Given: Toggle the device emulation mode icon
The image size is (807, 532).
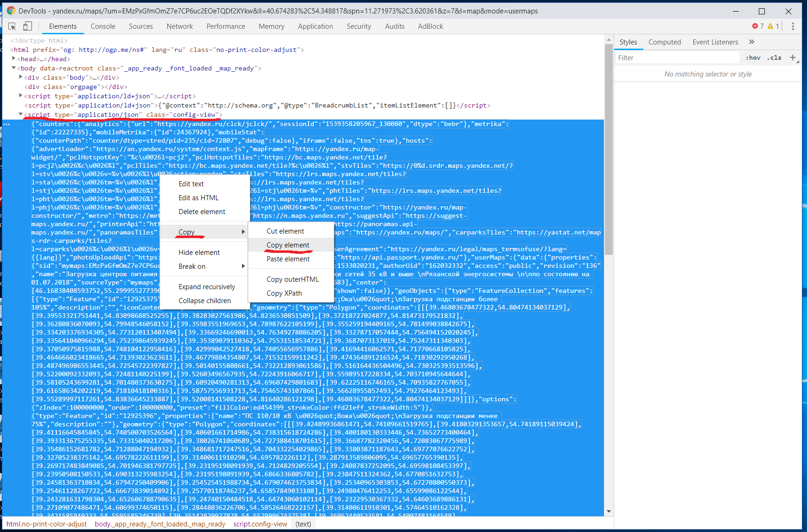Looking at the screenshot, I should (x=27, y=26).
